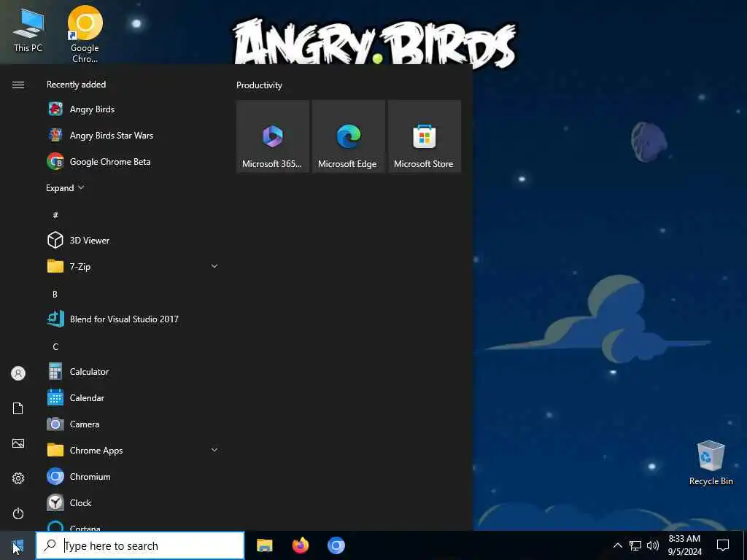This screenshot has height=560, width=747.
Task: Open Angry Birds from Recently added
Action: (133, 109)
